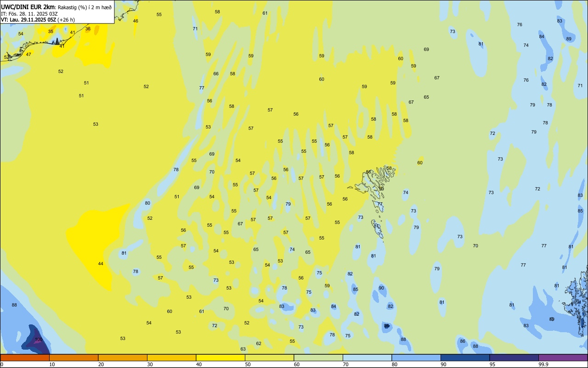Click the 'IT: Fös. 28. 11. 2025 03Z' line
This screenshot has width=588, height=368.
tap(29, 13)
